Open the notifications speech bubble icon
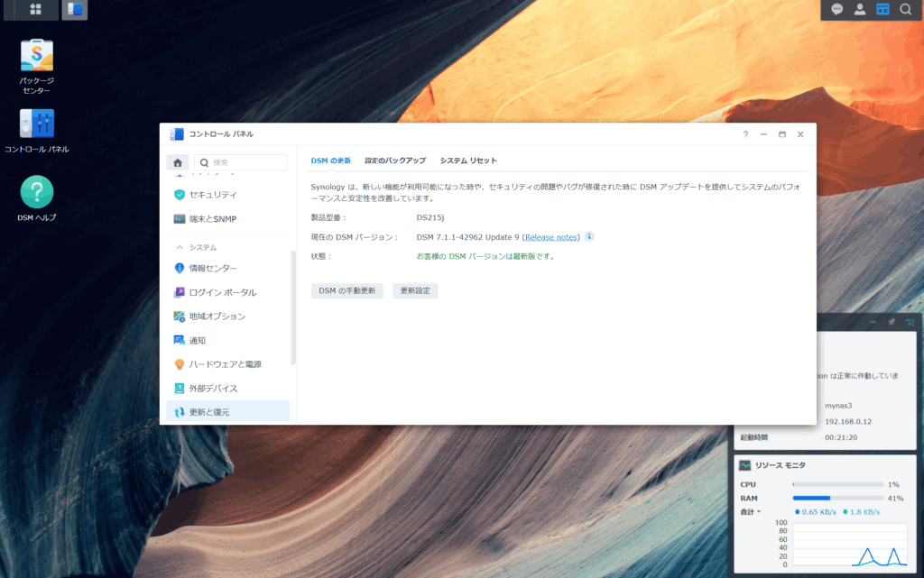Screen dimensions: 924x578 (837, 10)
